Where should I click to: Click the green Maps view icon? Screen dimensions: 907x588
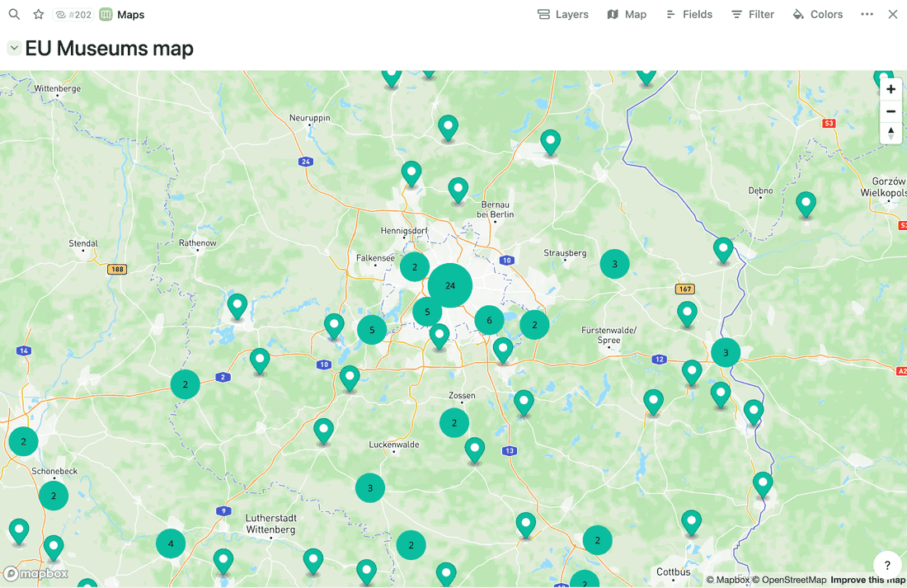tap(106, 14)
